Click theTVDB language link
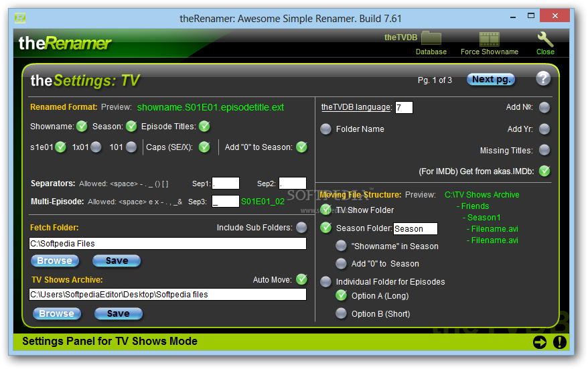The image size is (588, 369). (x=356, y=107)
